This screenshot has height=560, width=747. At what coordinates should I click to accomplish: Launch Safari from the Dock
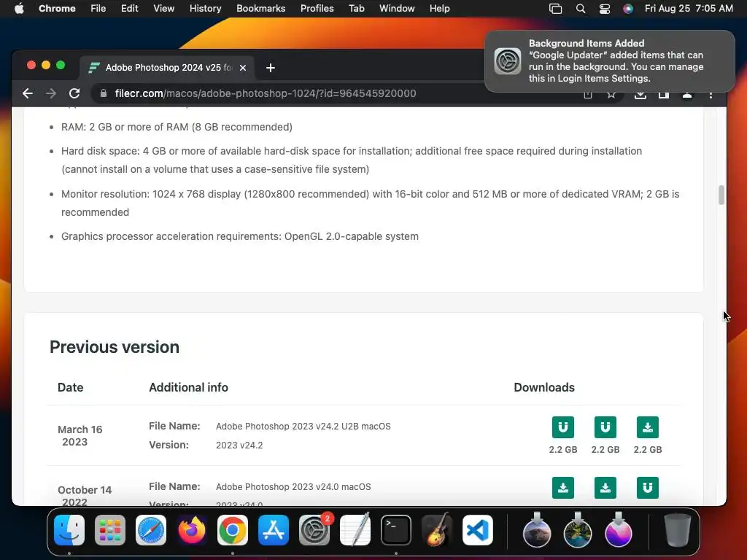(x=151, y=530)
